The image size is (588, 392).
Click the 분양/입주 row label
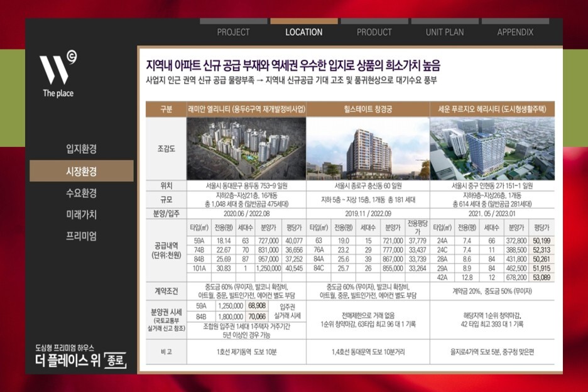(166, 214)
